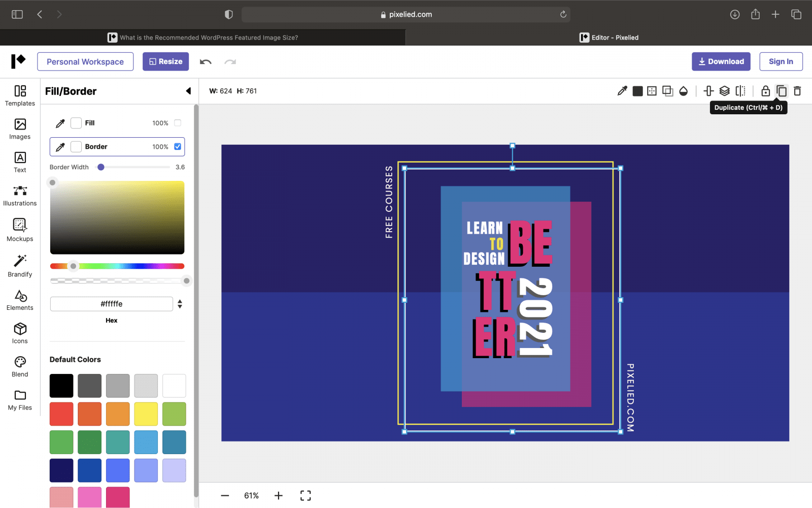Duplicate the selected element
Image resolution: width=812 pixels, height=508 pixels.
781,91
